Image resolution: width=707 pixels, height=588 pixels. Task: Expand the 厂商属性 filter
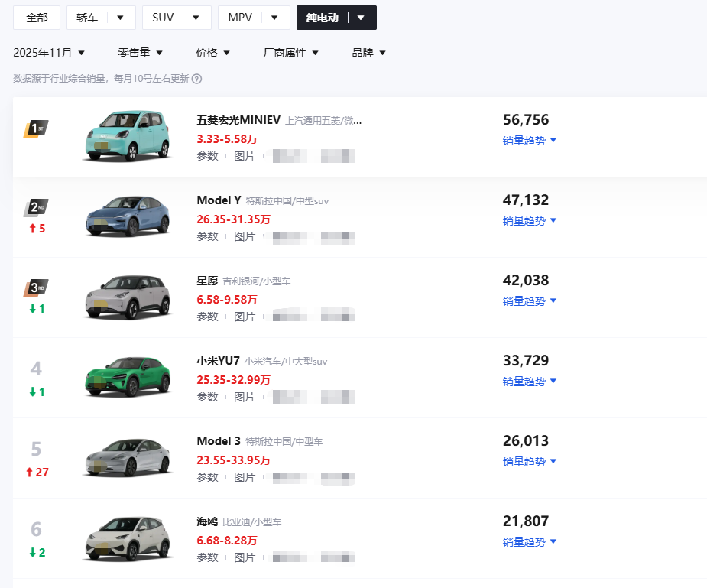tap(290, 53)
